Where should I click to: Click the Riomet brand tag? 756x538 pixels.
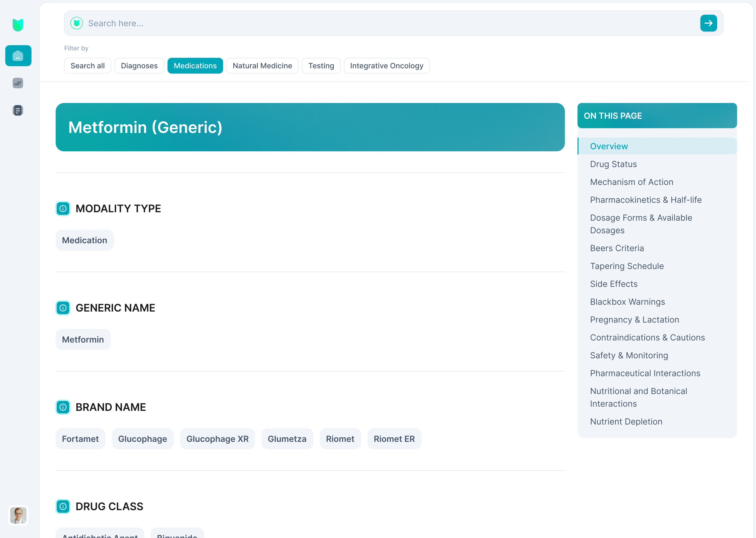(x=340, y=439)
